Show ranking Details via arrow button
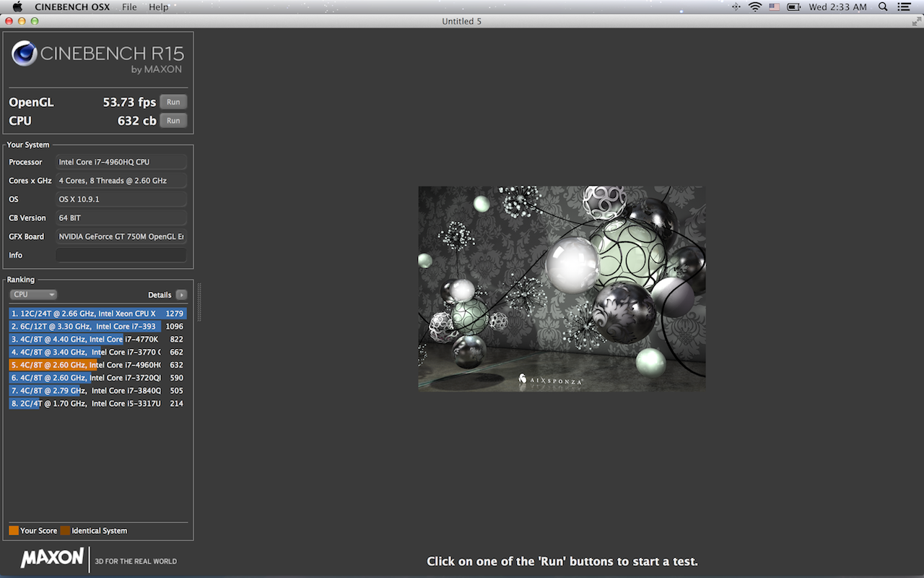This screenshot has width=924, height=578. point(181,295)
